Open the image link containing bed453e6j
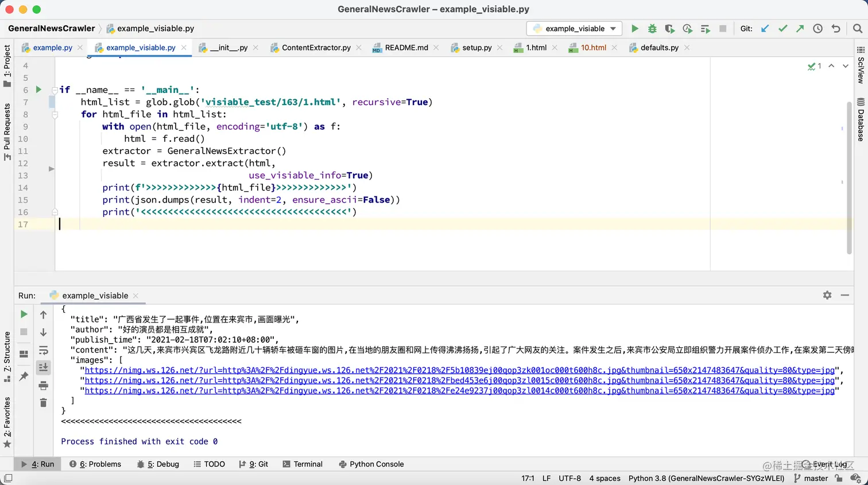 coord(459,381)
